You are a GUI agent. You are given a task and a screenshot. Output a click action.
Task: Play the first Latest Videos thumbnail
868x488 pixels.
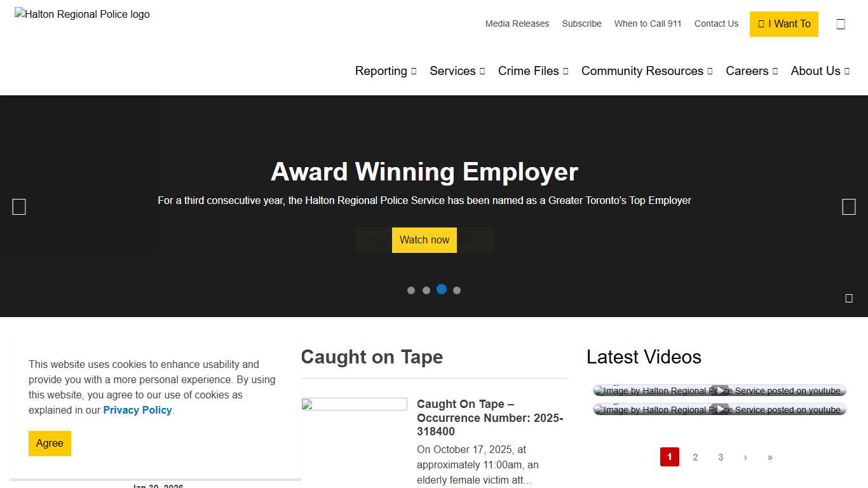(719, 391)
